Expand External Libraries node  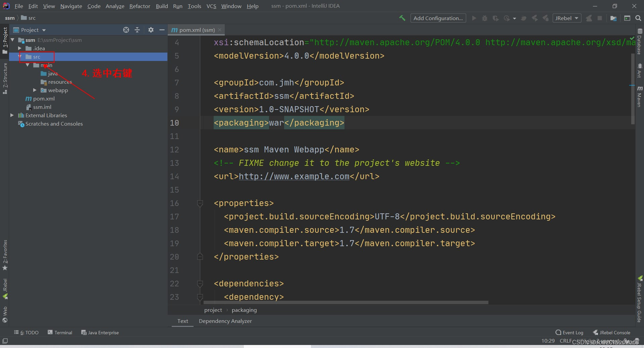coord(12,115)
